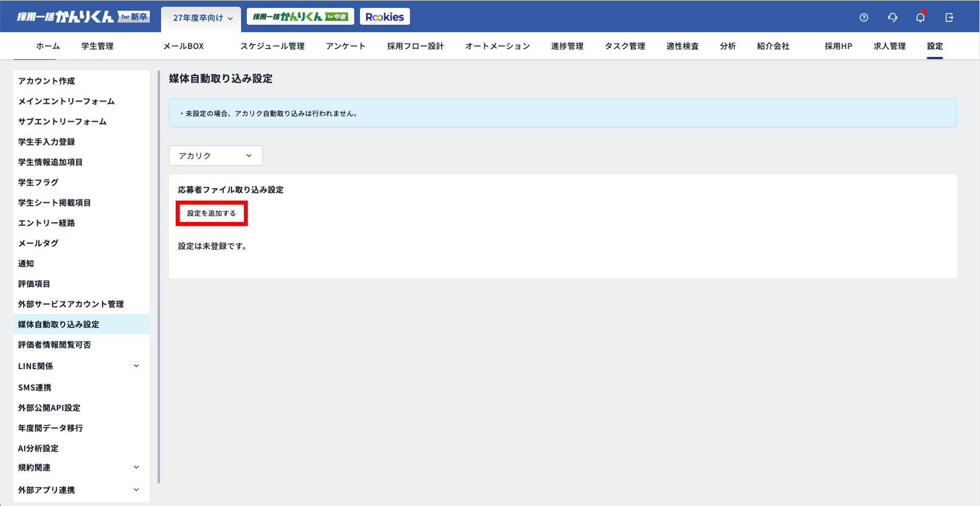Select 外部公開API設定 in the sidebar

pos(50,408)
